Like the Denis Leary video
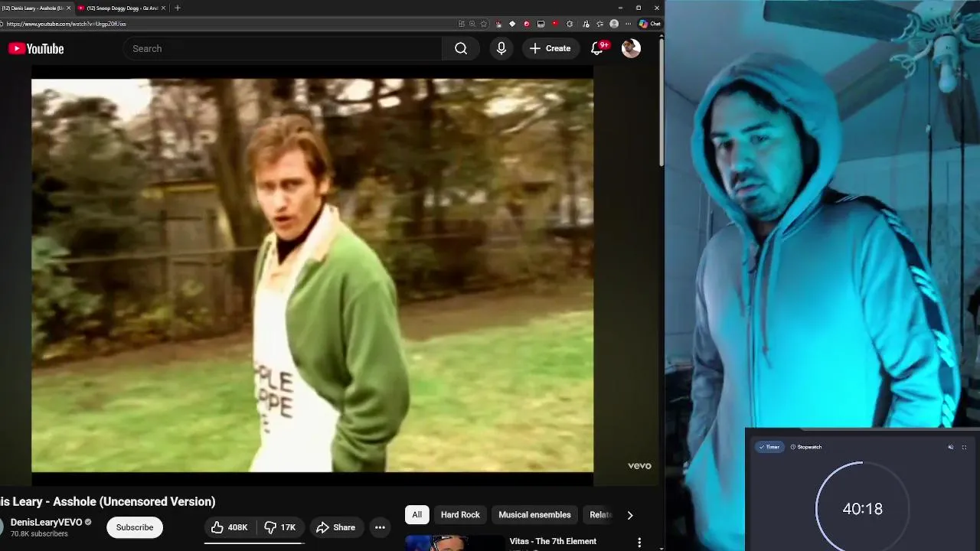Viewport: 980px width, 551px height. click(230, 527)
